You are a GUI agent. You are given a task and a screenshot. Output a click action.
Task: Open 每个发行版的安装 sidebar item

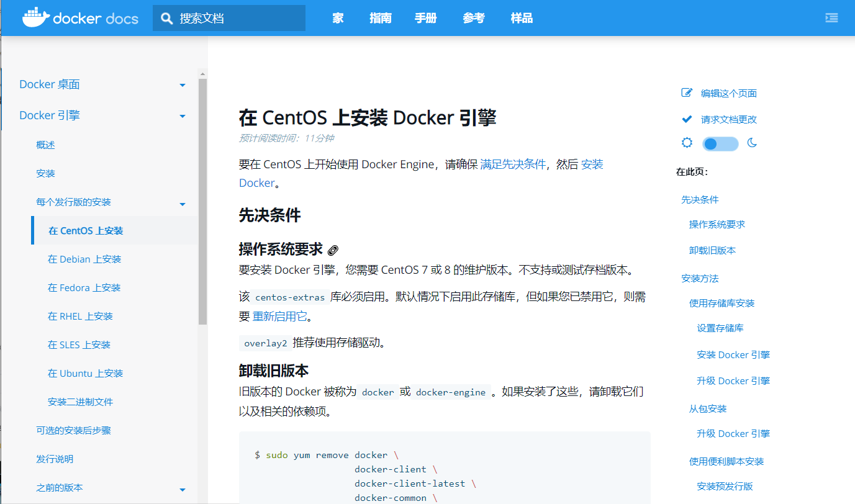pos(73,202)
